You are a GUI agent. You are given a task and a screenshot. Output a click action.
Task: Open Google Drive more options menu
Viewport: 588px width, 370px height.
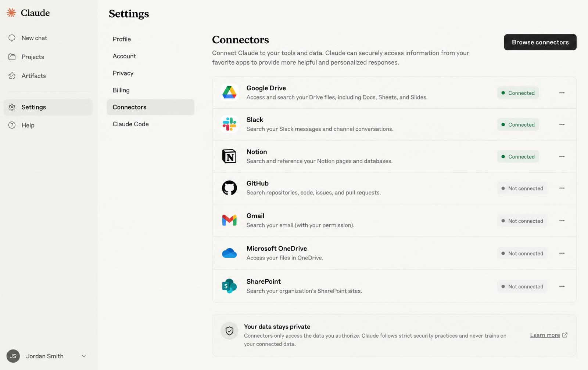pyautogui.click(x=562, y=93)
